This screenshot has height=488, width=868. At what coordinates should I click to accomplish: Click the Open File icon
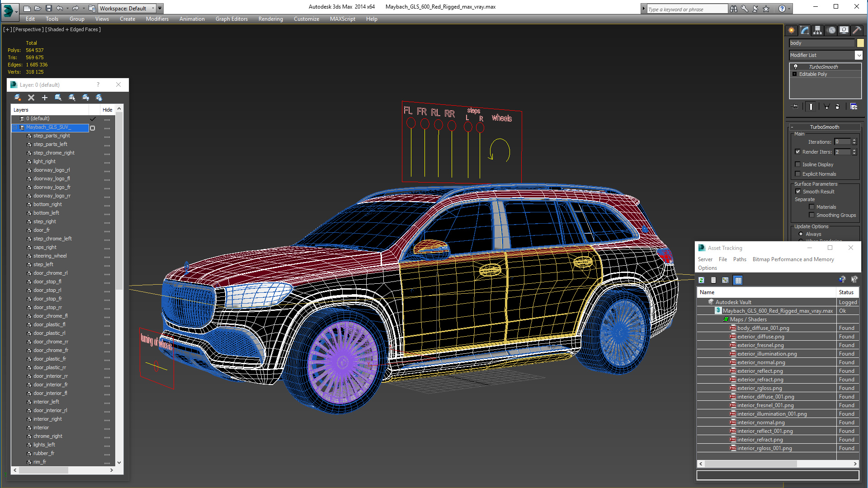(x=38, y=8)
